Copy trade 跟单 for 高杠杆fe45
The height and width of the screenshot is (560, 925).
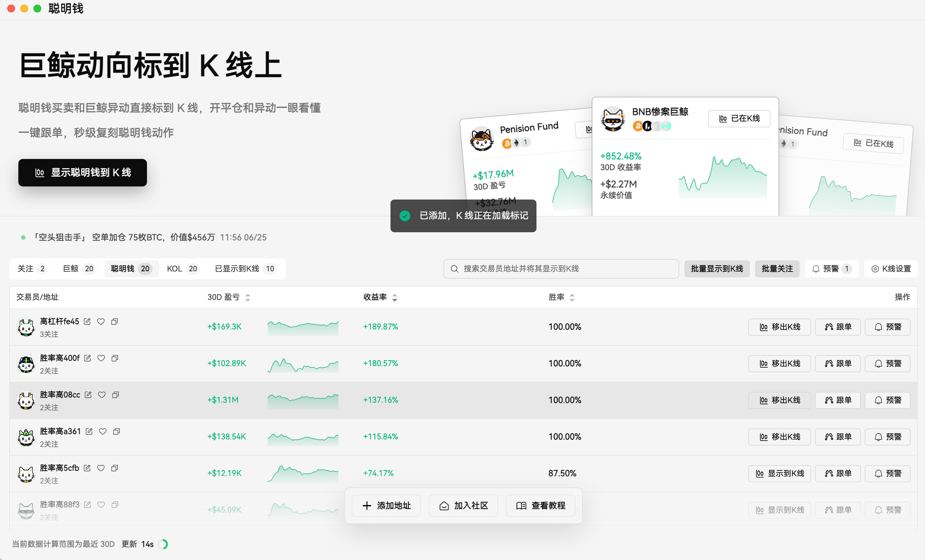[x=838, y=327]
